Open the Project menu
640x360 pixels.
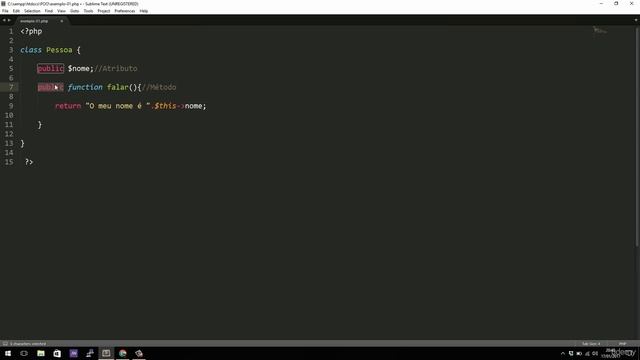(104, 11)
